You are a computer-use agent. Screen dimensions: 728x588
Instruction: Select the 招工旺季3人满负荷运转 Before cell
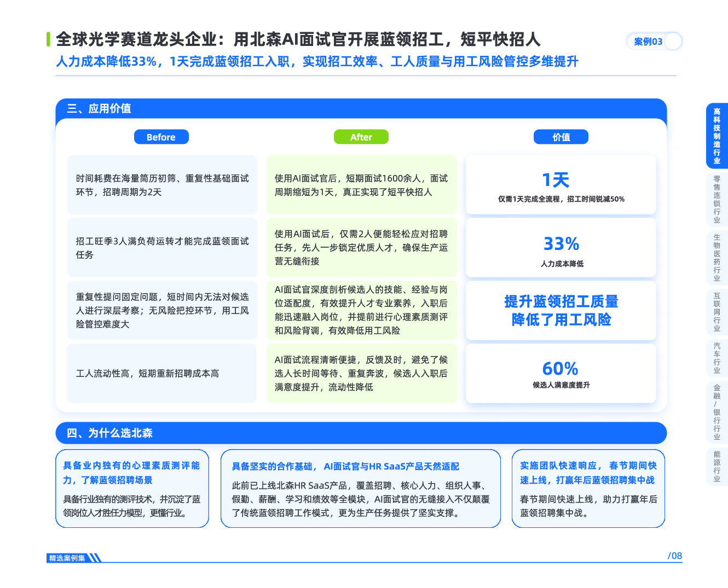pyautogui.click(x=163, y=248)
